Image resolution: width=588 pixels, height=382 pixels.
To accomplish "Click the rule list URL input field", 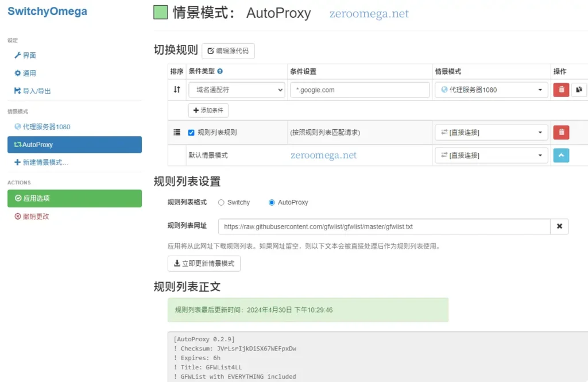I will [x=384, y=226].
